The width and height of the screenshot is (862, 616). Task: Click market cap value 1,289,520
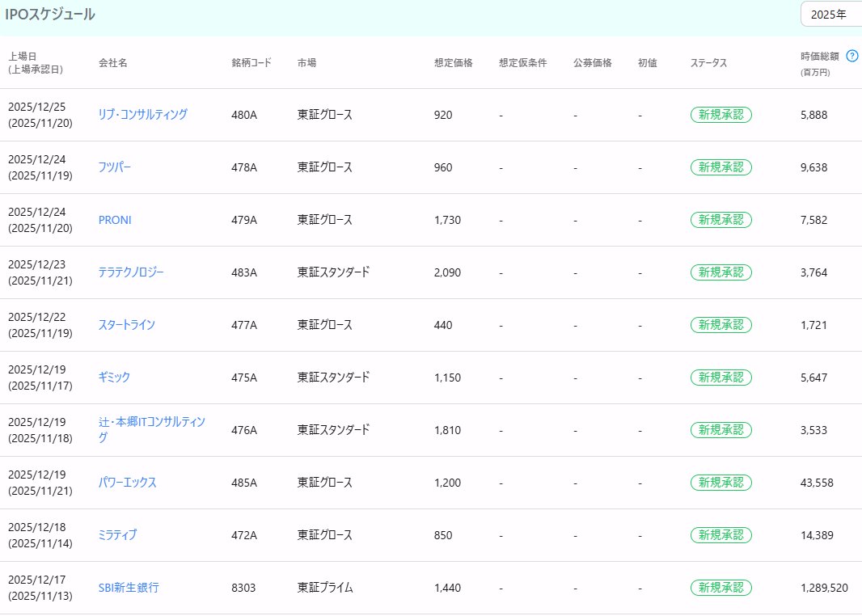click(x=824, y=588)
